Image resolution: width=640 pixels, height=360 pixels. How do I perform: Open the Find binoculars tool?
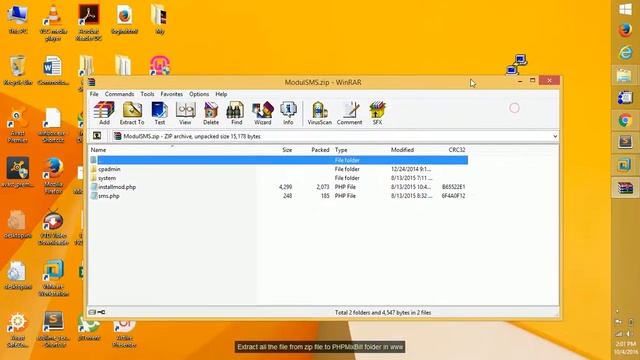(236, 113)
